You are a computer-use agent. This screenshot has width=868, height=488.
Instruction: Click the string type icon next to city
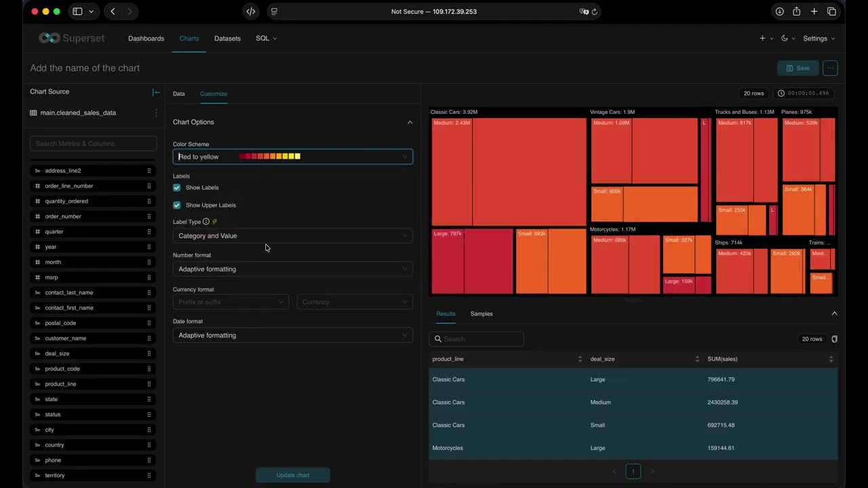pyautogui.click(x=37, y=430)
